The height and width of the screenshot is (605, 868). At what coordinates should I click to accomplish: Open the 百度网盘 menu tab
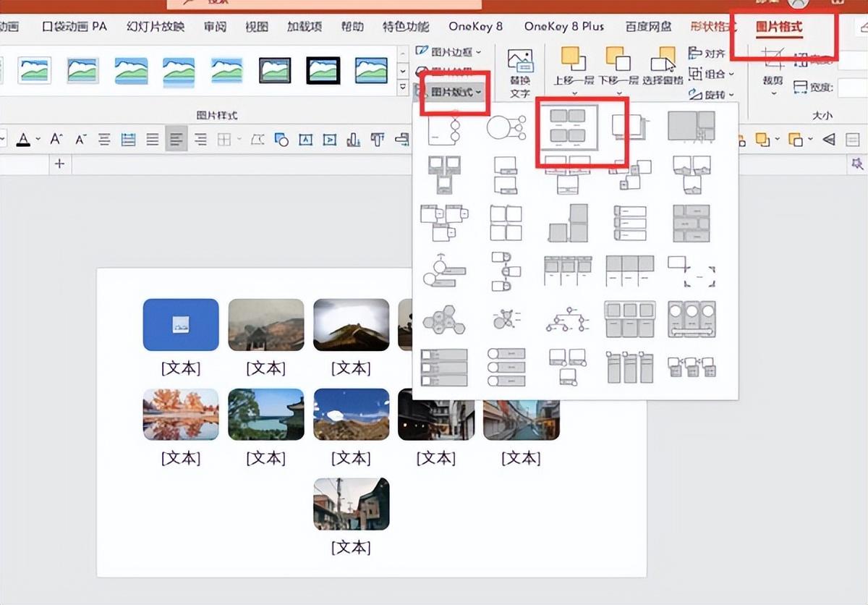(x=648, y=27)
